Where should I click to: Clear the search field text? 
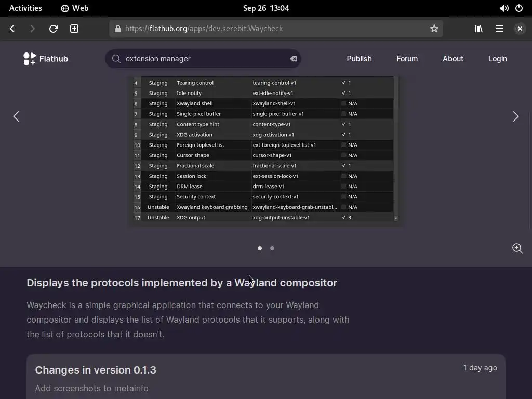point(294,59)
